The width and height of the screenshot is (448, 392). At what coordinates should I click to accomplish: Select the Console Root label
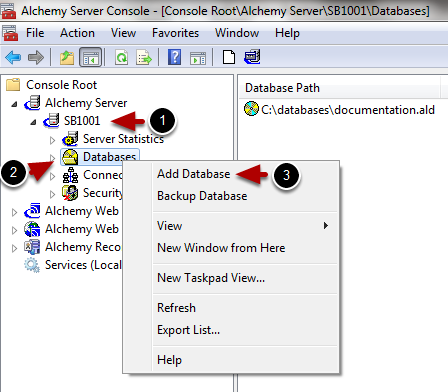(62, 85)
